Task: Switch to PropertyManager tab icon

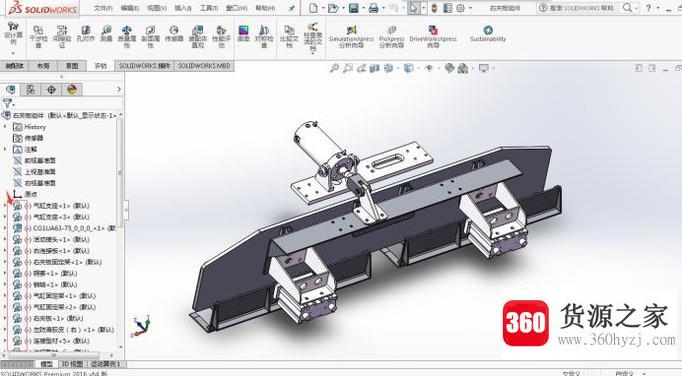Action: 30,90
